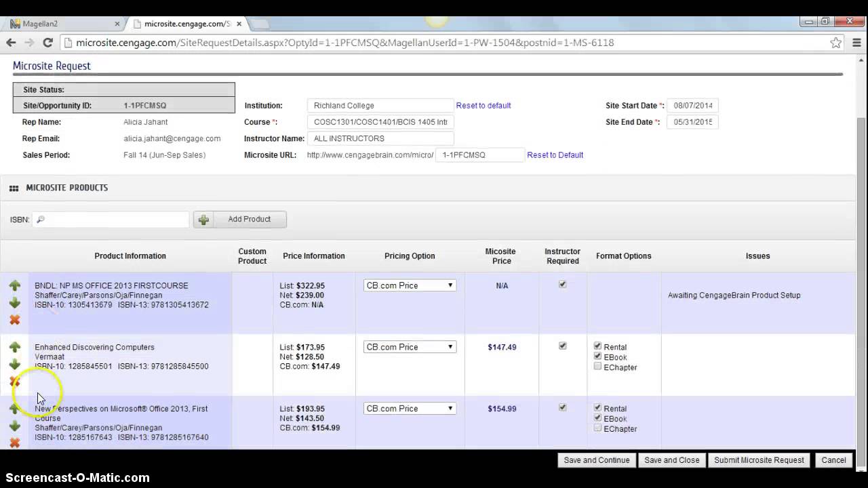Edit the Institution field
Viewport: 868px width, 488px height.
click(x=380, y=106)
